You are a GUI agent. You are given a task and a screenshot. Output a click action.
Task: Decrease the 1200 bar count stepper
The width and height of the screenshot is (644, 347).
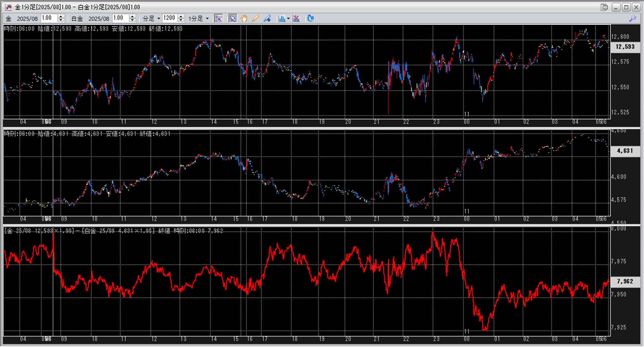click(181, 20)
